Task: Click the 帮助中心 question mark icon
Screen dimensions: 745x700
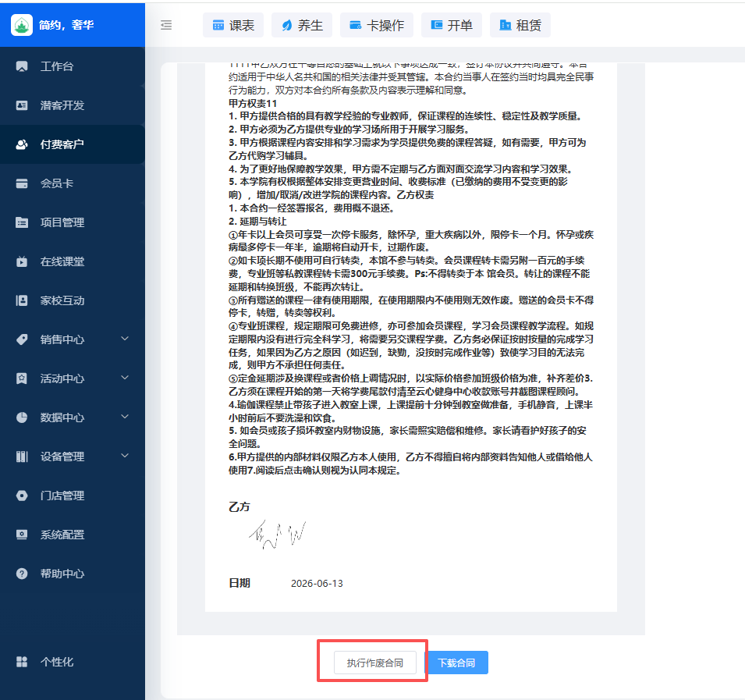Action: (22, 574)
